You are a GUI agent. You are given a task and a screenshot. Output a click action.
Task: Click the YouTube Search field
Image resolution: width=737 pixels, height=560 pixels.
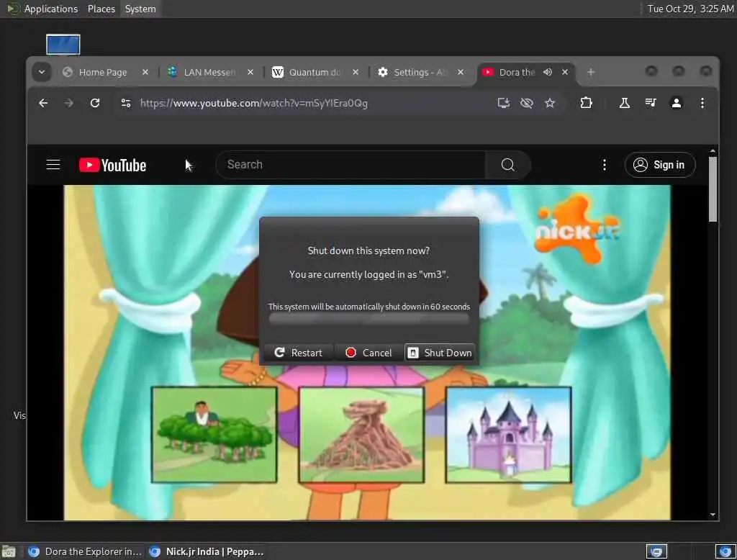coord(351,165)
